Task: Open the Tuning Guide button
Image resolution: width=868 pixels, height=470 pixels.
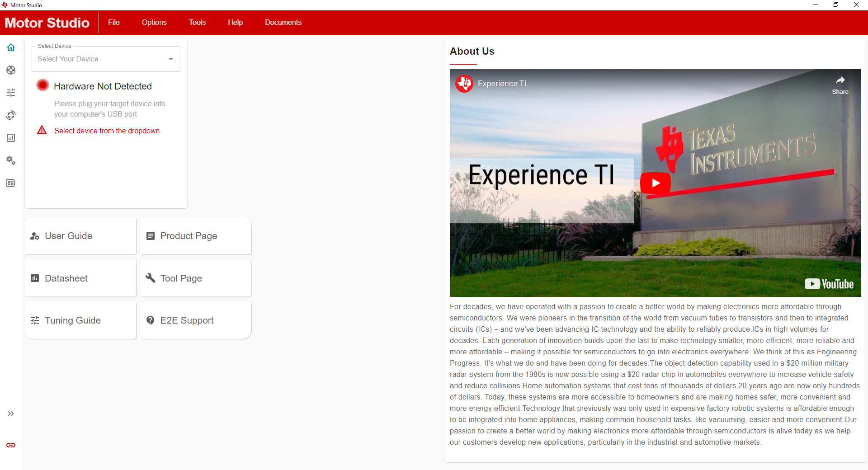Action: coord(80,320)
